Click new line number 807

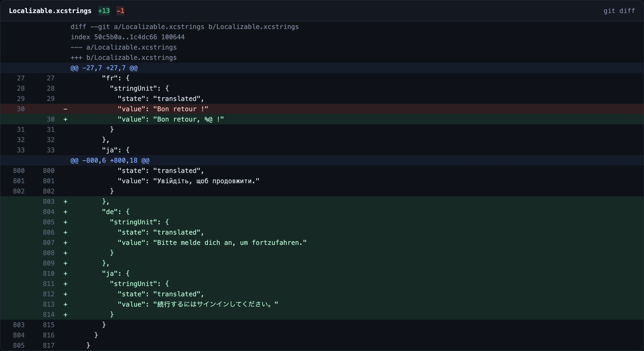(49, 243)
